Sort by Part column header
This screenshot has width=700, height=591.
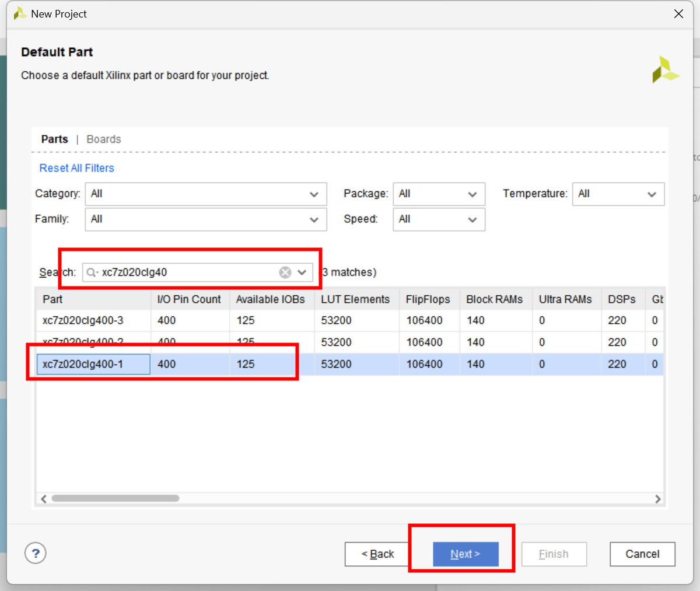pos(93,299)
